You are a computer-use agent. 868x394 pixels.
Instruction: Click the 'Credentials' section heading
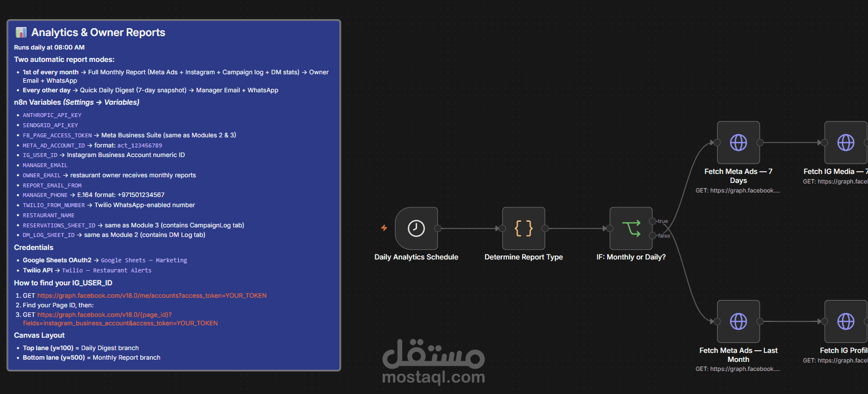(x=34, y=248)
